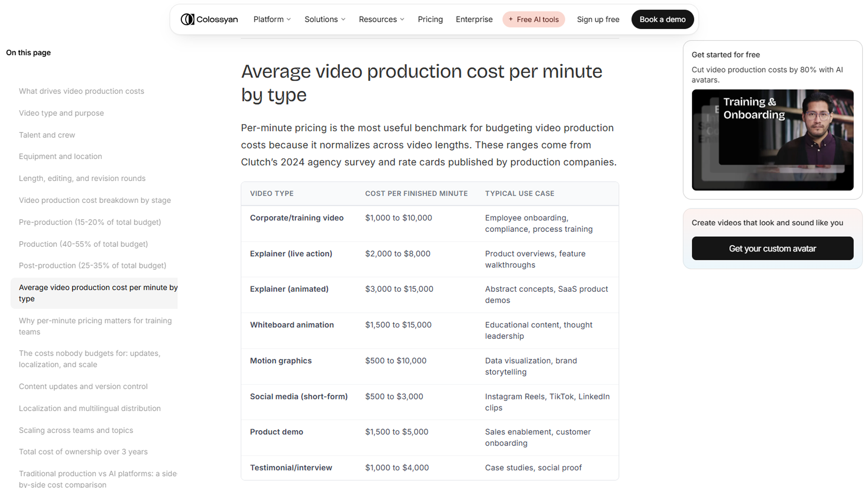Click the VIDEO TYPE column header
This screenshot has width=868, height=488.
(272, 193)
